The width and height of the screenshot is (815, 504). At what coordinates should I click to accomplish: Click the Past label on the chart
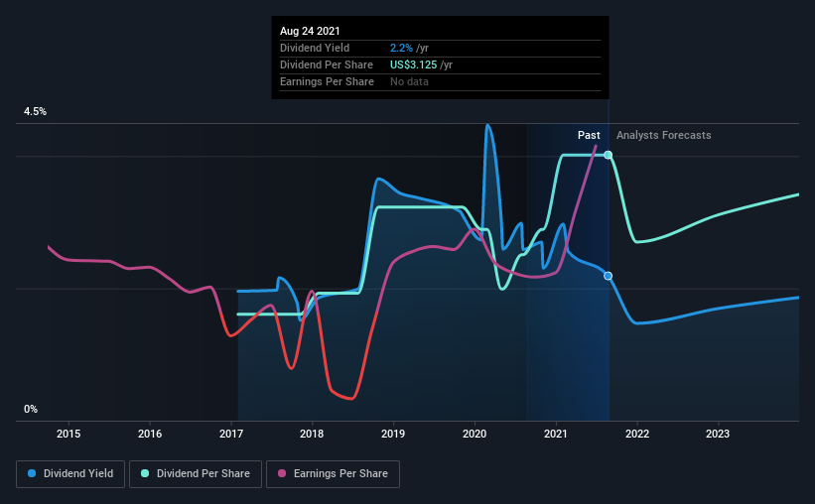589,135
